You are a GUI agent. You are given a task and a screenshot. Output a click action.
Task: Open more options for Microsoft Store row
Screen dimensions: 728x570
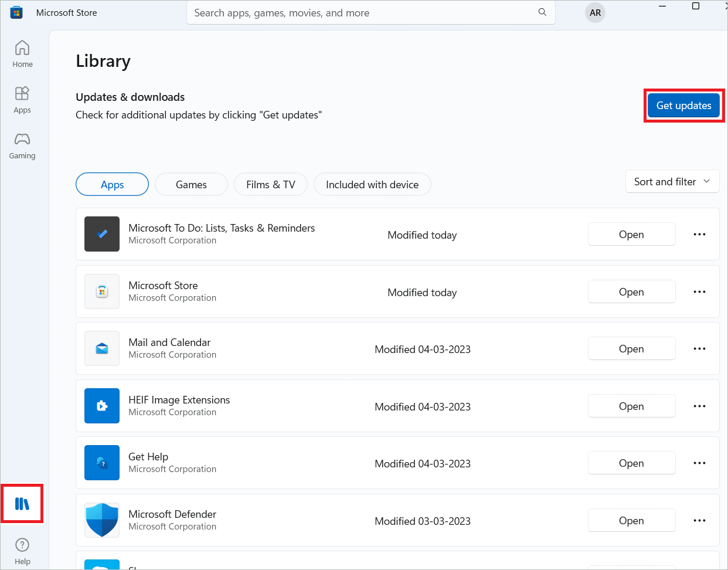pyautogui.click(x=699, y=291)
